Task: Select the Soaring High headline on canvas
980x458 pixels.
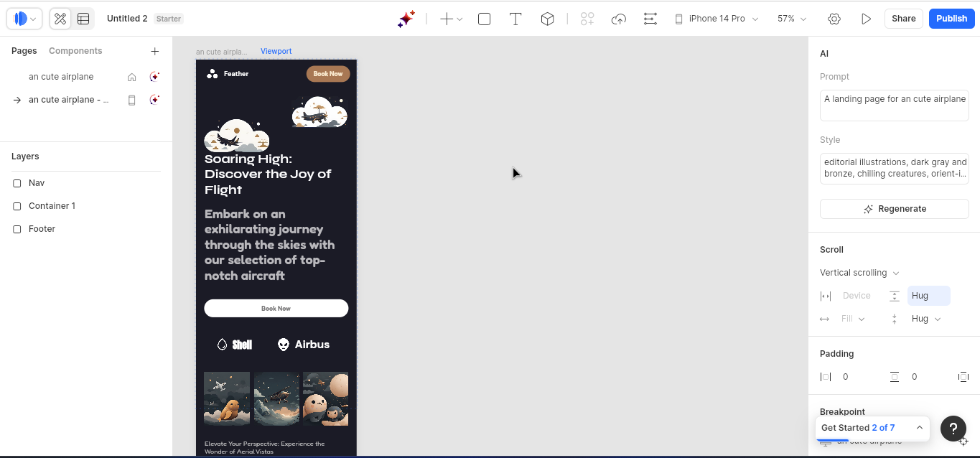Action: click(268, 174)
